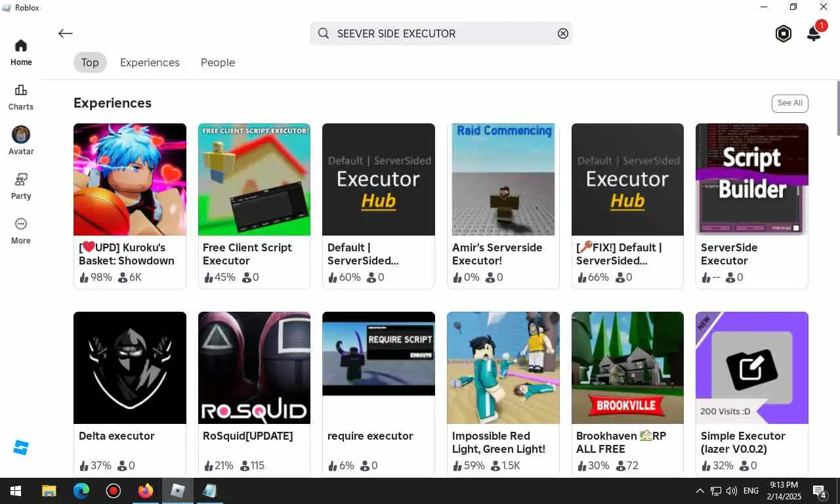This screenshot has height=504, width=840.
Task: Open the Delta executor thumbnail
Action: [130, 367]
